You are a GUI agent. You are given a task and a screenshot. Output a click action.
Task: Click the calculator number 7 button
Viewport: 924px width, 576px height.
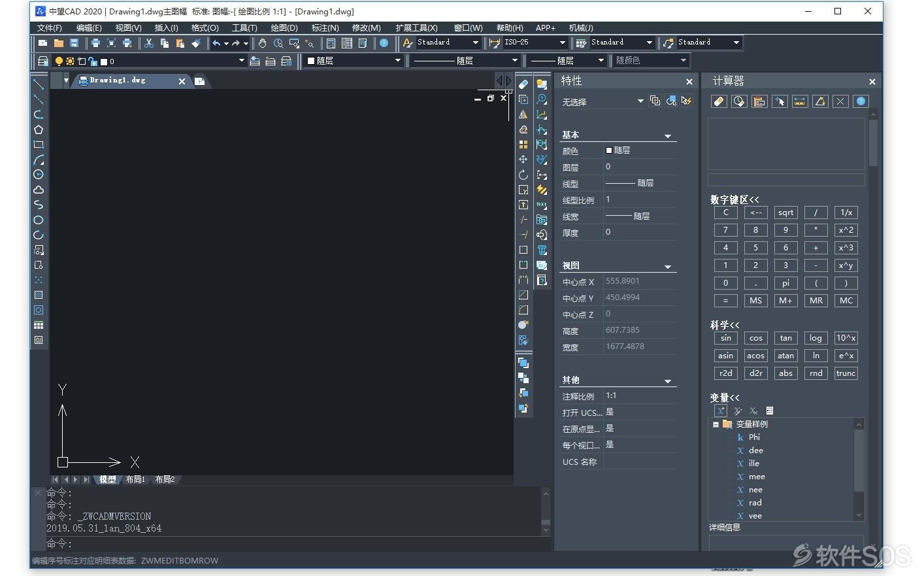coord(725,230)
